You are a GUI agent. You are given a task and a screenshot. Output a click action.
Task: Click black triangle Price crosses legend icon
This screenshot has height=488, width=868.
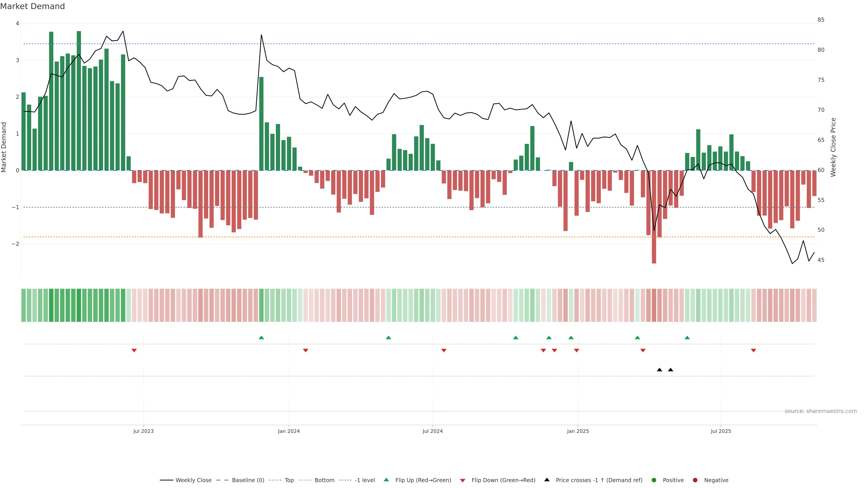[x=547, y=480]
